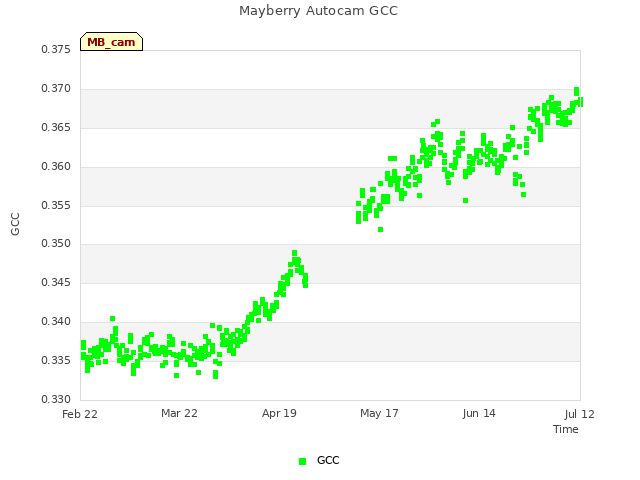Select the GCC legend label text
640x480 pixels.
(x=328, y=460)
